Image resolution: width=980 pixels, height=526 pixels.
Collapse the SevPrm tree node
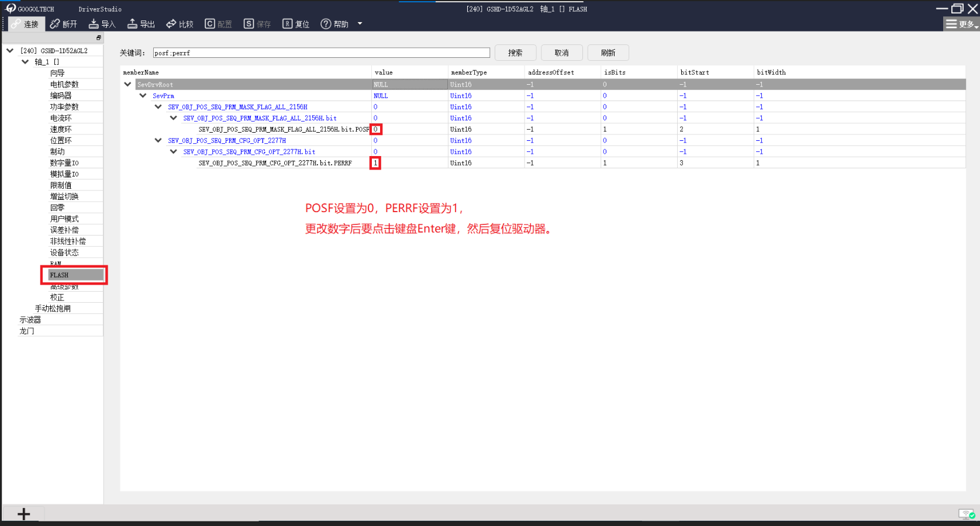coord(143,95)
